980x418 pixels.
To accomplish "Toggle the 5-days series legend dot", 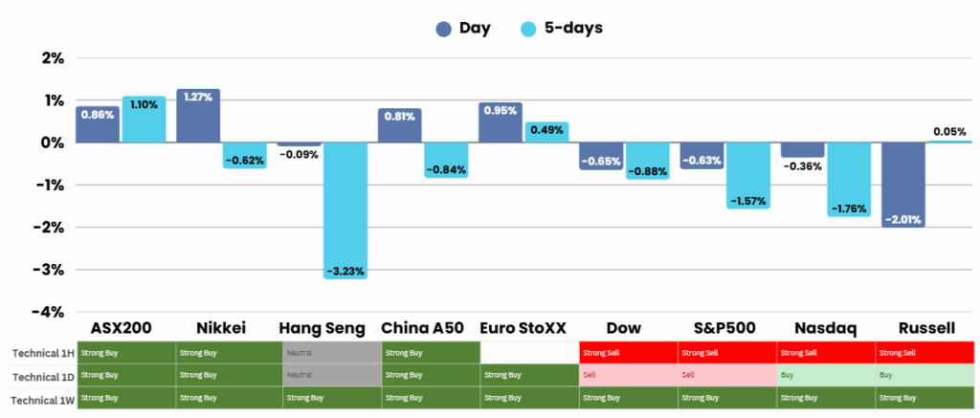I will tap(528, 29).
